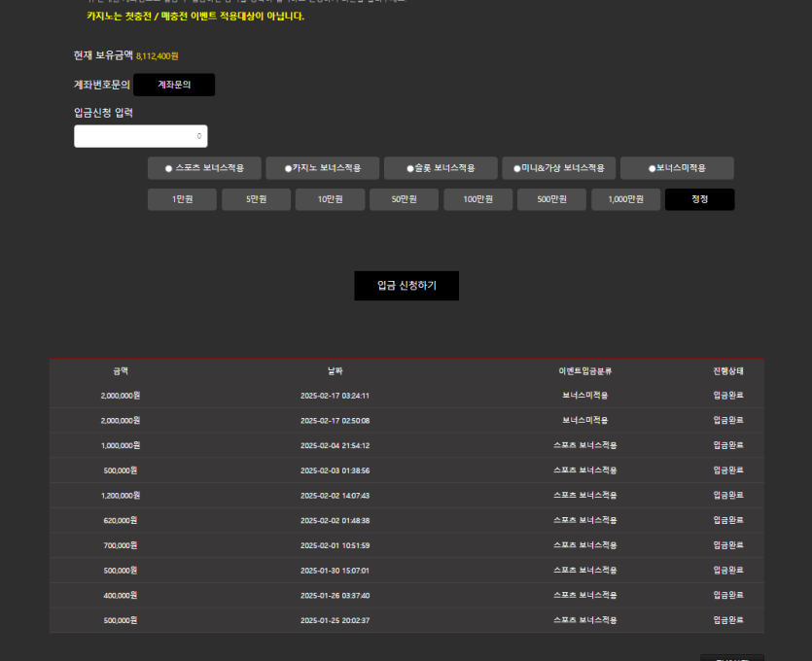Click the 날짜 column header
Viewport: 812px width, 661px height.
coord(335,371)
